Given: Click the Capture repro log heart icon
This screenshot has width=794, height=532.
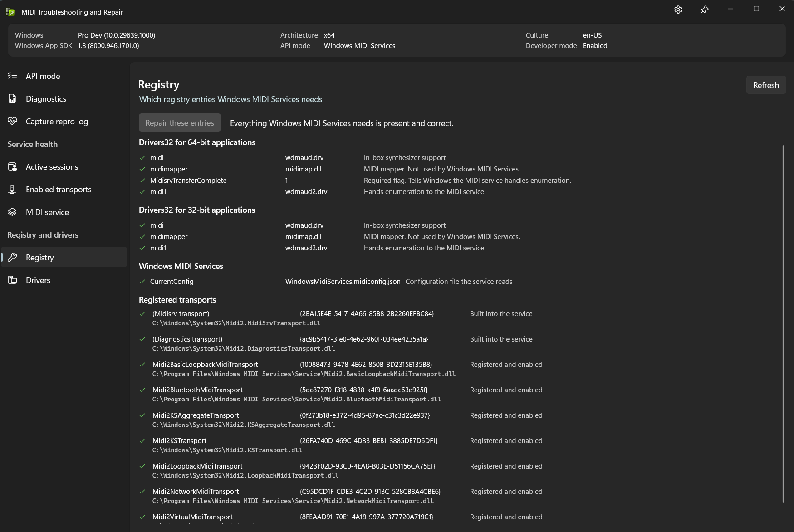Looking at the screenshot, I should 12,121.
